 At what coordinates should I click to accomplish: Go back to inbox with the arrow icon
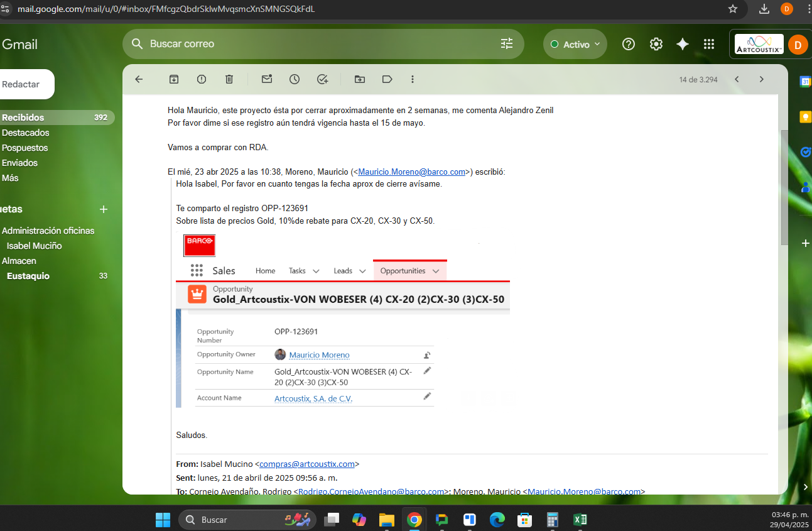pyautogui.click(x=139, y=79)
